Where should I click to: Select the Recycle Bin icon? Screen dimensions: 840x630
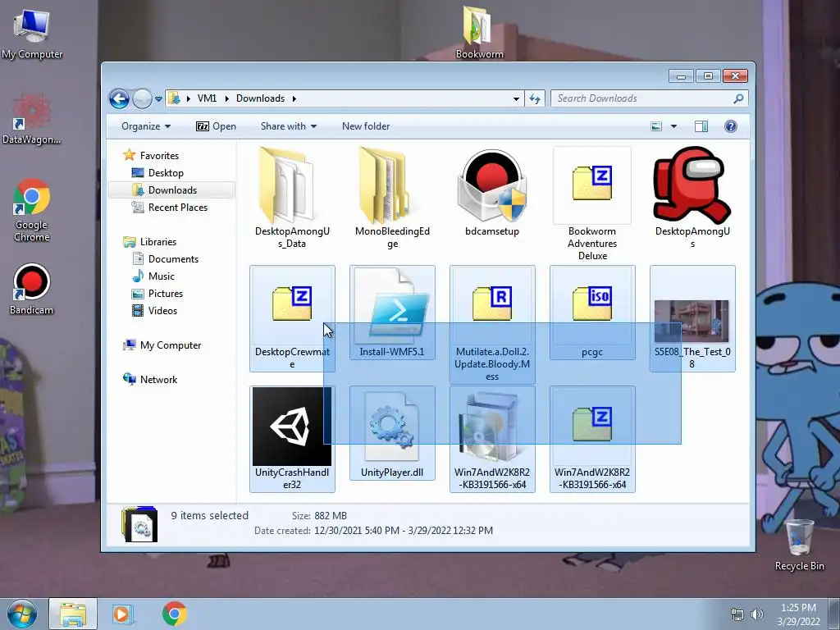pos(799,545)
